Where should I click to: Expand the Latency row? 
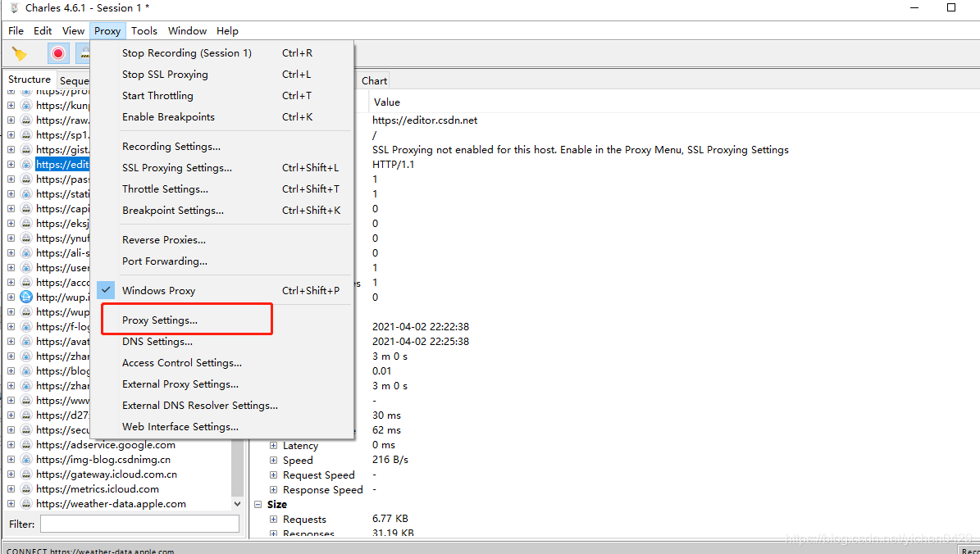point(274,445)
